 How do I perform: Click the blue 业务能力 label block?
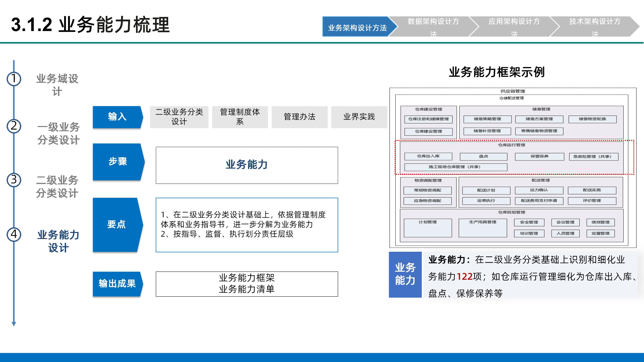pos(405,275)
